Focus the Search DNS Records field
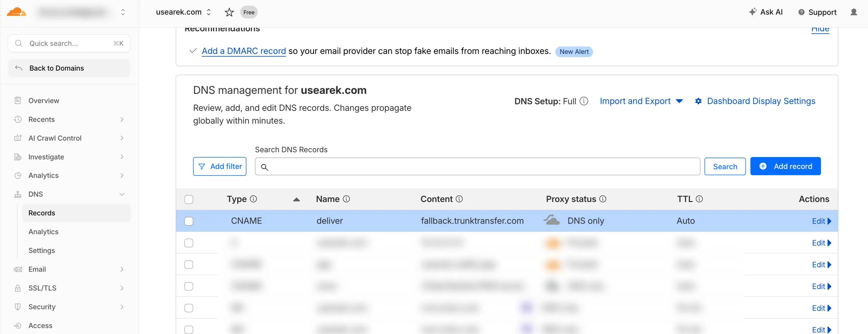This screenshot has height=334, width=868. [x=477, y=167]
